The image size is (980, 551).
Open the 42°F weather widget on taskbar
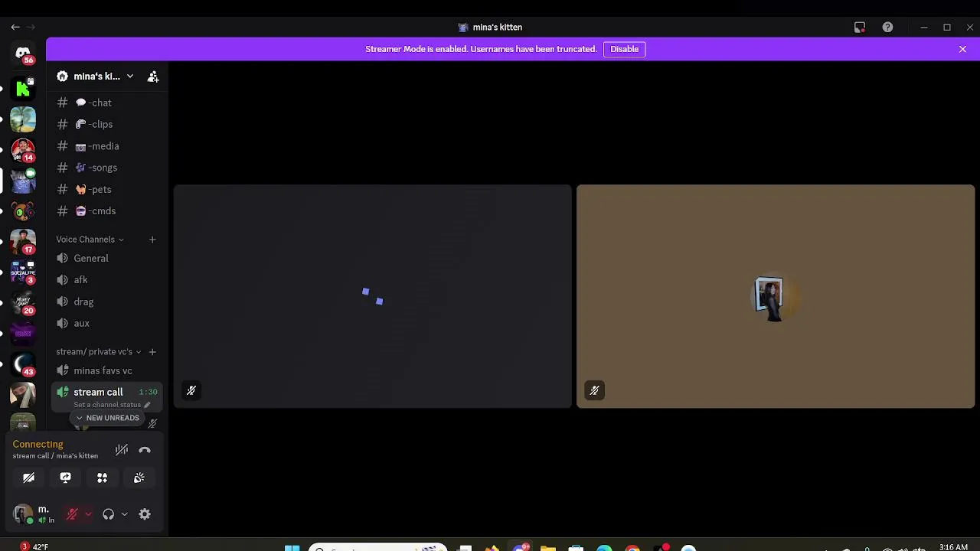coord(34,546)
